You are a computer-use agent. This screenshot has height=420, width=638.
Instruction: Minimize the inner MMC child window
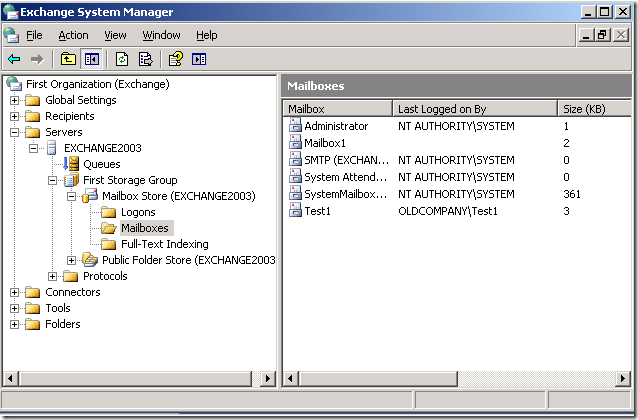[x=586, y=35]
